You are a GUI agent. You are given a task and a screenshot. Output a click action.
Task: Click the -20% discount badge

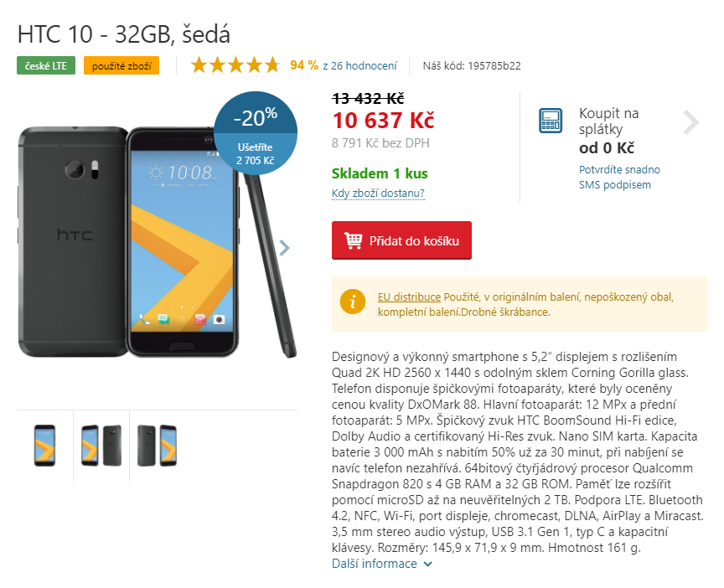coord(256,133)
